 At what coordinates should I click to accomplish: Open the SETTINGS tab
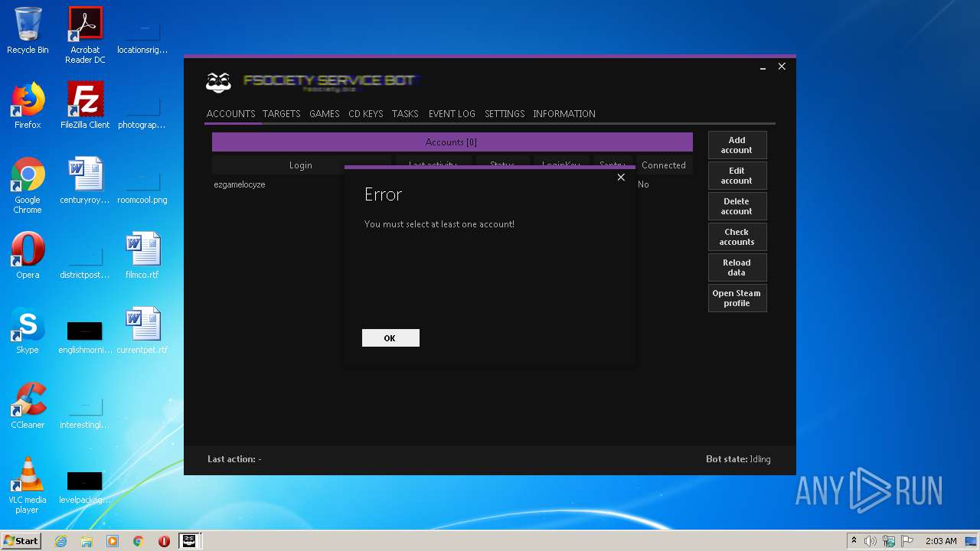tap(505, 113)
